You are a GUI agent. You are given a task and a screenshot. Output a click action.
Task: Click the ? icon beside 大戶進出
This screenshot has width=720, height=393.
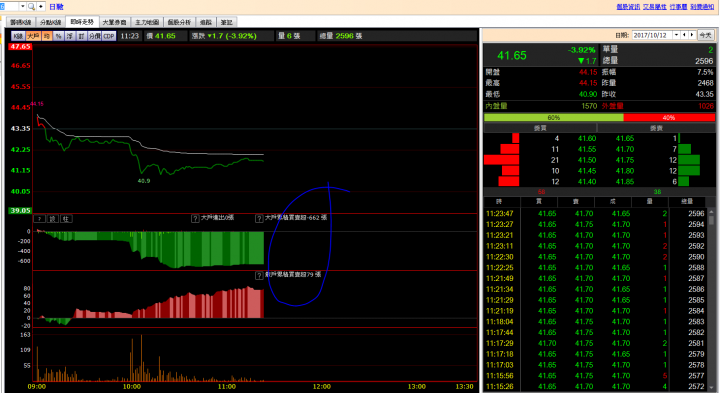coord(195,219)
